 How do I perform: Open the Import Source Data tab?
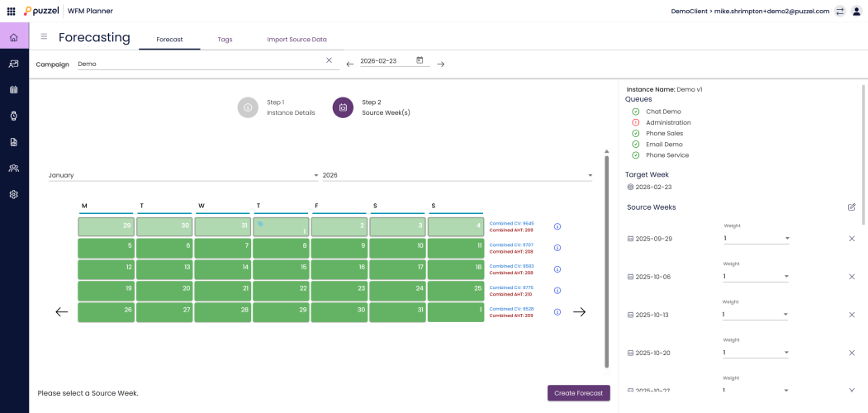[x=296, y=40]
